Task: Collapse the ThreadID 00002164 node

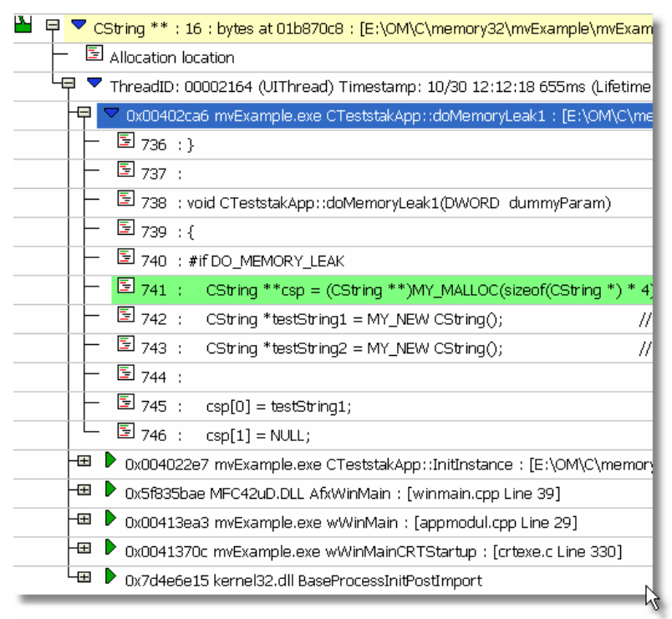Action: pyautogui.click(x=69, y=84)
